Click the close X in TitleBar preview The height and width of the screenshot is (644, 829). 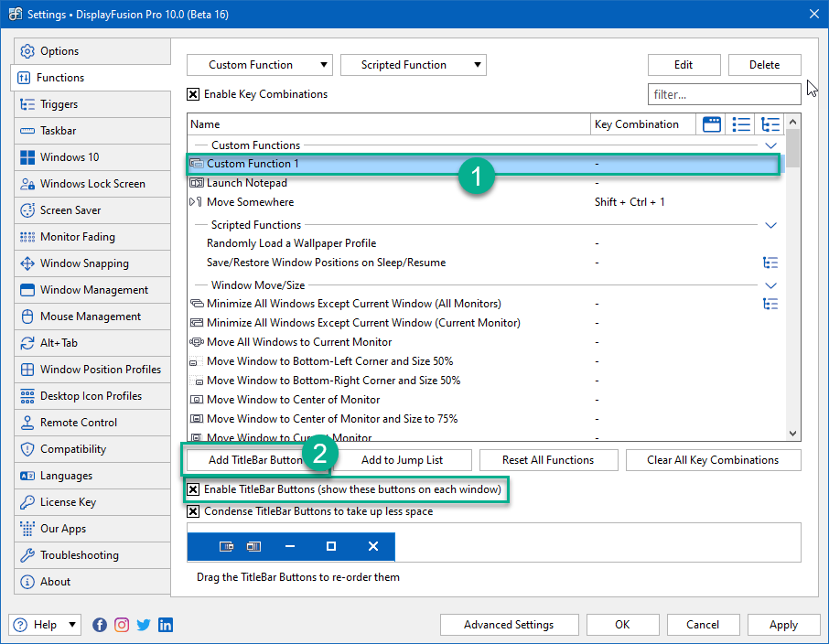coord(373,546)
